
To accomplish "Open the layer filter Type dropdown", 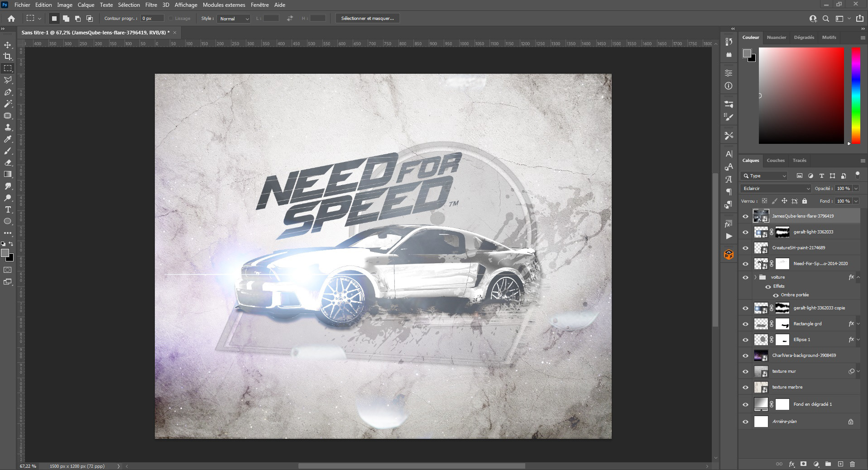I will [764, 176].
